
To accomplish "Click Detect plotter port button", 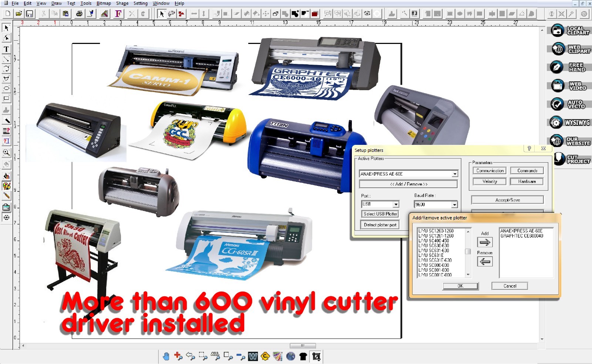I will 380,225.
